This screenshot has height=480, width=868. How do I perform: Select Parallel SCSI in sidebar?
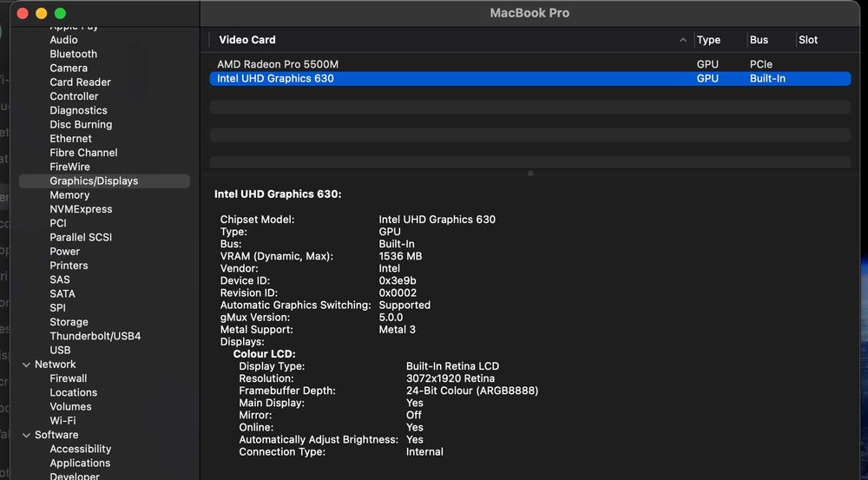[80, 238]
